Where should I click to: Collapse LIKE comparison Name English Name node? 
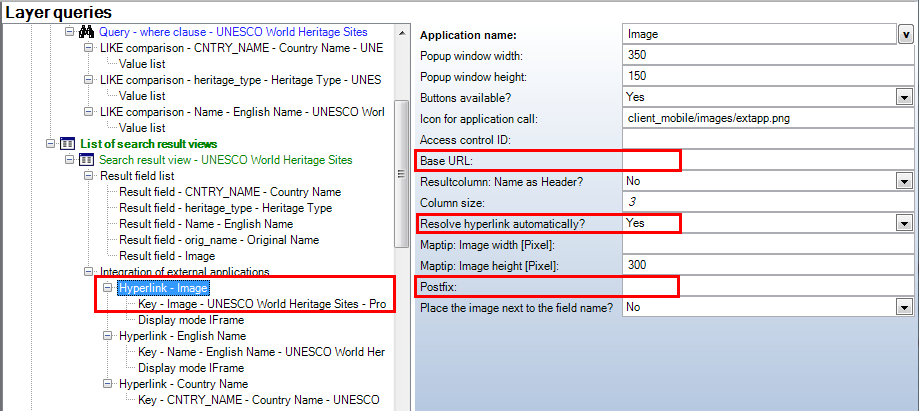(88, 111)
